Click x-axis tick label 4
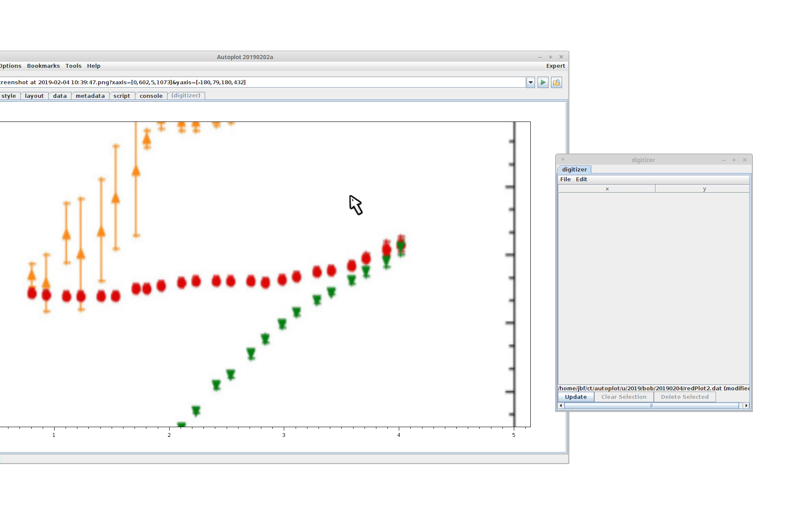The height and width of the screenshot is (508, 812). coord(399,435)
